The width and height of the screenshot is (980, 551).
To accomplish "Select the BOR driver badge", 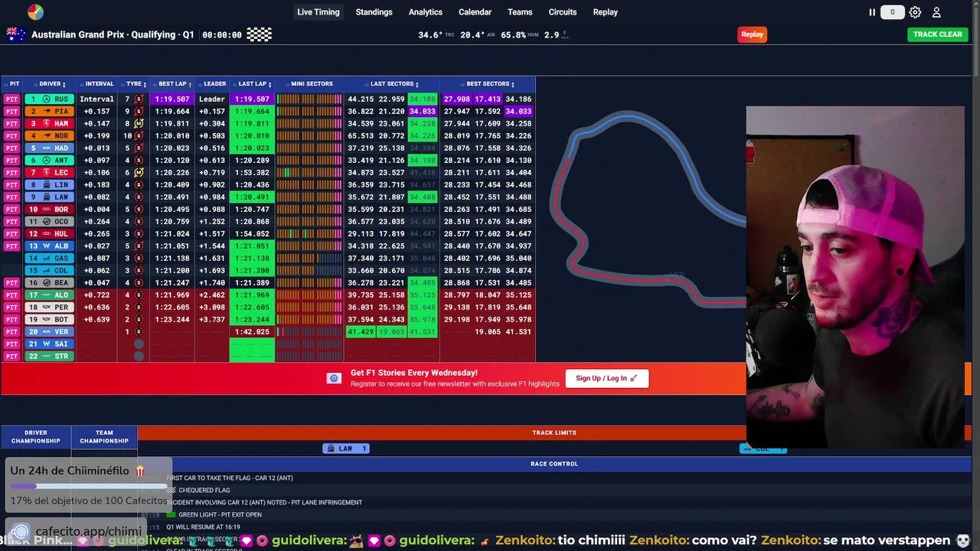I will (x=50, y=209).
